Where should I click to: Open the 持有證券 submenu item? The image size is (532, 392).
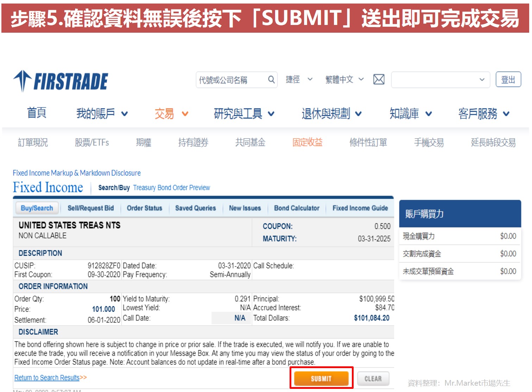tap(193, 142)
